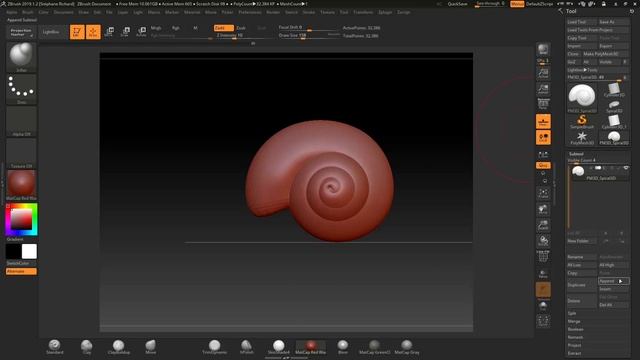Toggle the Xyz rotation axis button
640x360 pixels.
pyautogui.click(x=543, y=165)
